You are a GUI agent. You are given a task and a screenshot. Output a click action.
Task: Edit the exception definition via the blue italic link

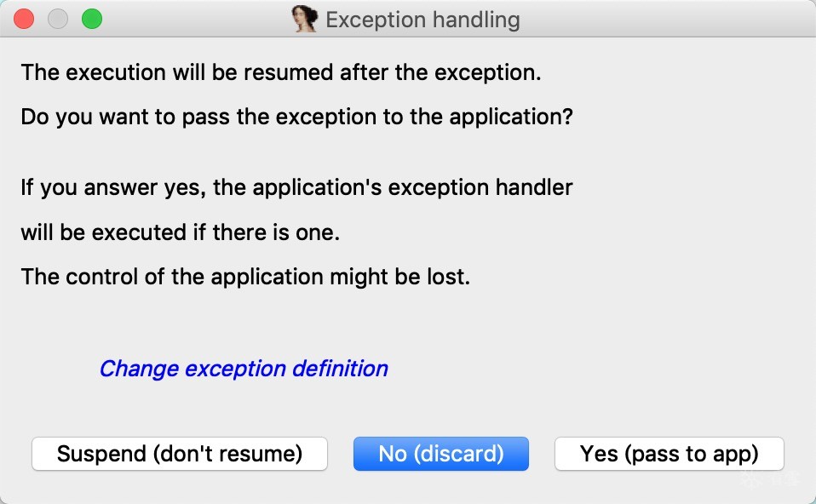pos(244,369)
